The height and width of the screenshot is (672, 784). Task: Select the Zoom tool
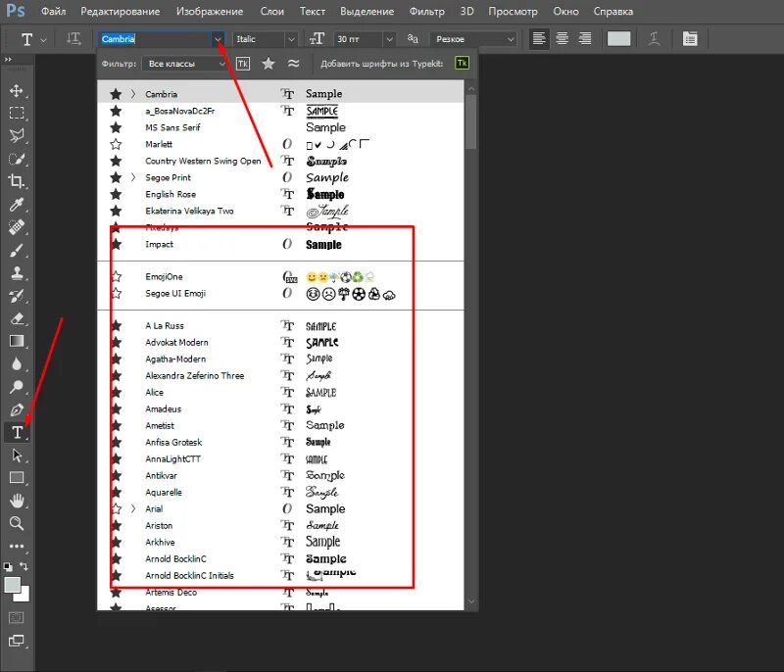coord(17,524)
